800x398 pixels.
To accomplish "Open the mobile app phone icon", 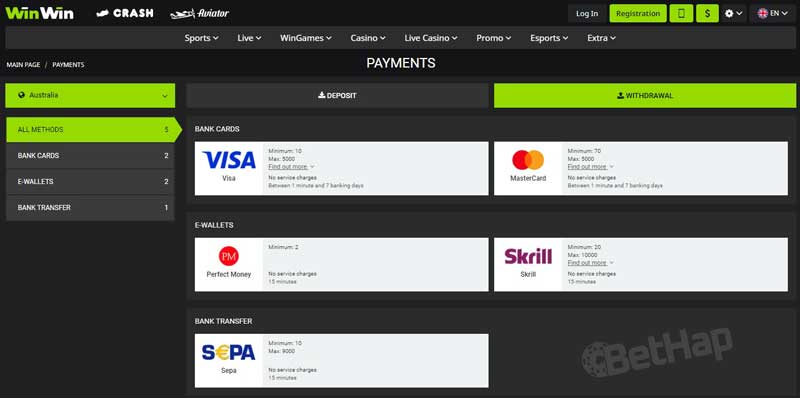I will coord(681,14).
